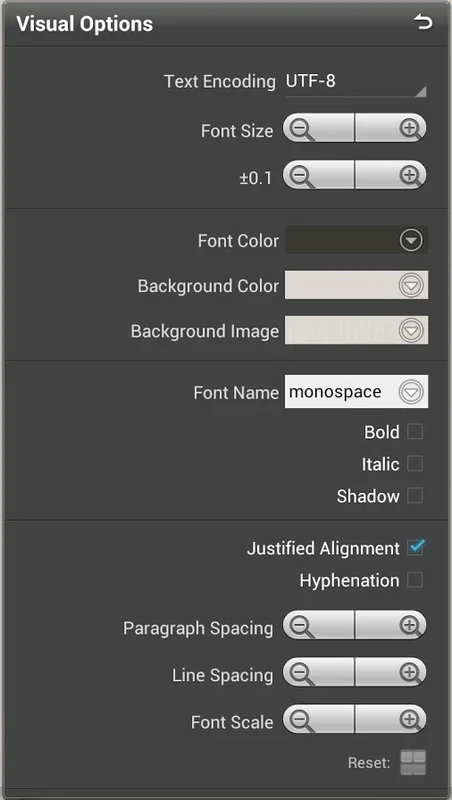Increase Font Size with the plus magnifier
The image size is (452, 800).
(x=391, y=128)
